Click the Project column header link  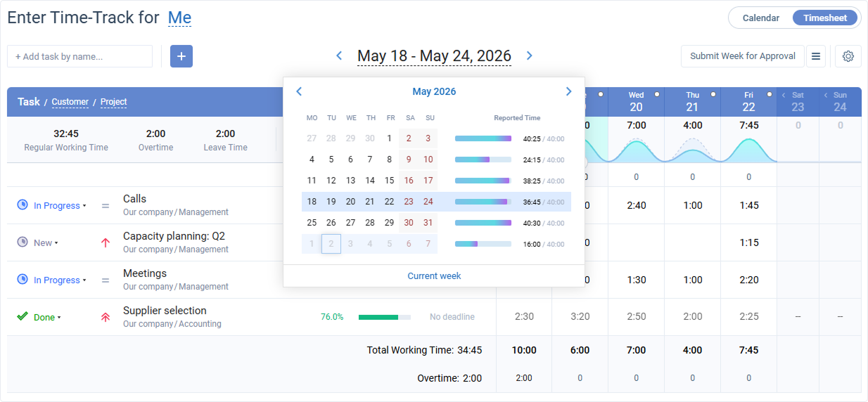point(114,102)
